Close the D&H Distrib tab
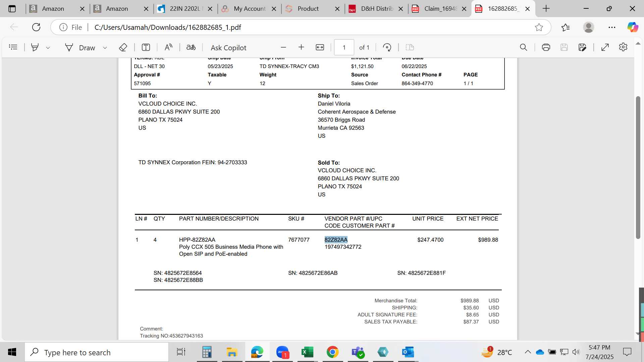Screen dimensions: 644x362 pyautogui.click(x=400, y=9)
